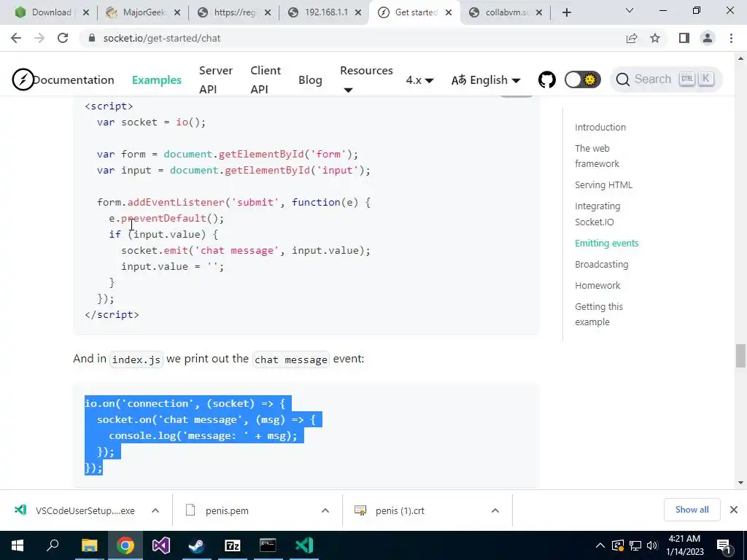Open Server API nav link
Screen dimensions: 747x560
coord(216,79)
